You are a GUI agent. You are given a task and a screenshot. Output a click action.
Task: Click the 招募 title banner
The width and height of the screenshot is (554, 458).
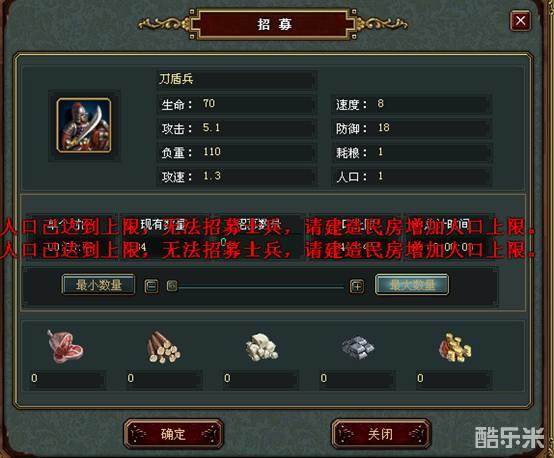click(x=274, y=24)
